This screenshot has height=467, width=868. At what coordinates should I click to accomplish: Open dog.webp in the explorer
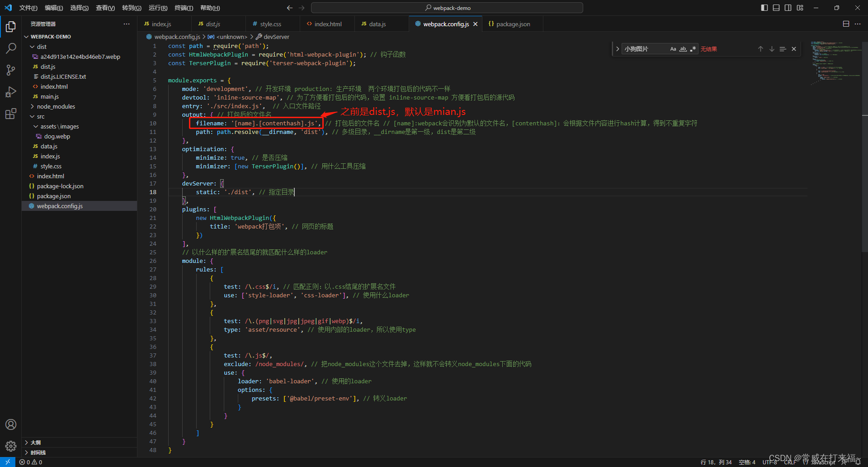tap(57, 136)
